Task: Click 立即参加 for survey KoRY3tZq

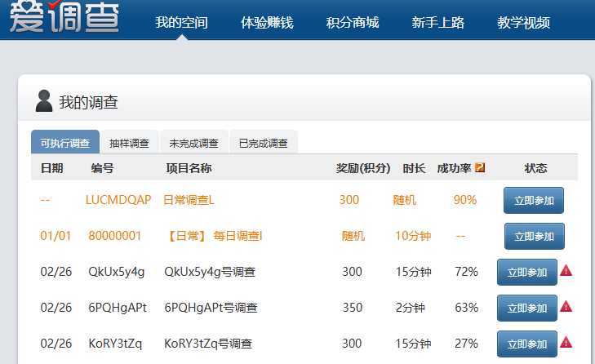Action: (527, 344)
